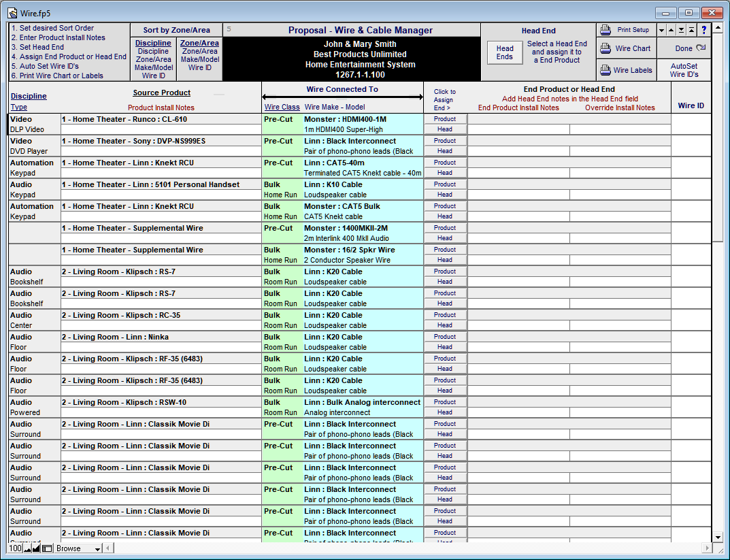
Task: Sort by Zone/Area header link
Action: coord(199,43)
